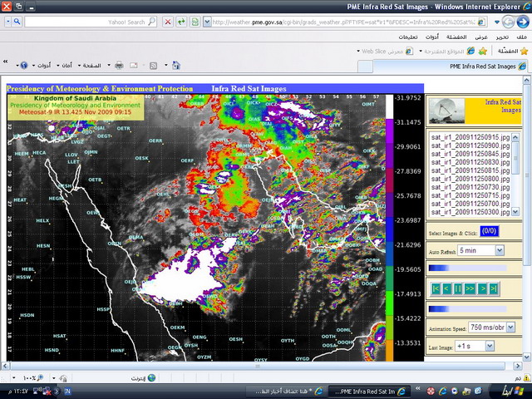Click the RSS feeds icon

(153, 65)
